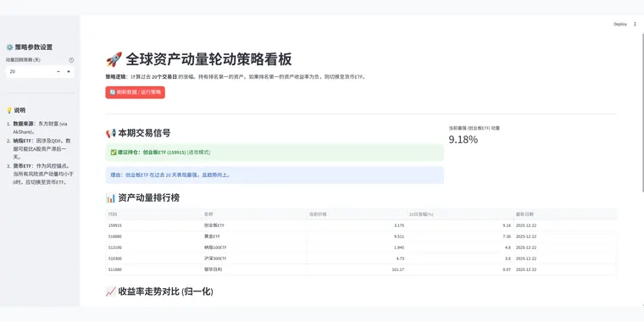Select code cell 518880
The width and height of the screenshot is (644, 322).
pos(153,236)
